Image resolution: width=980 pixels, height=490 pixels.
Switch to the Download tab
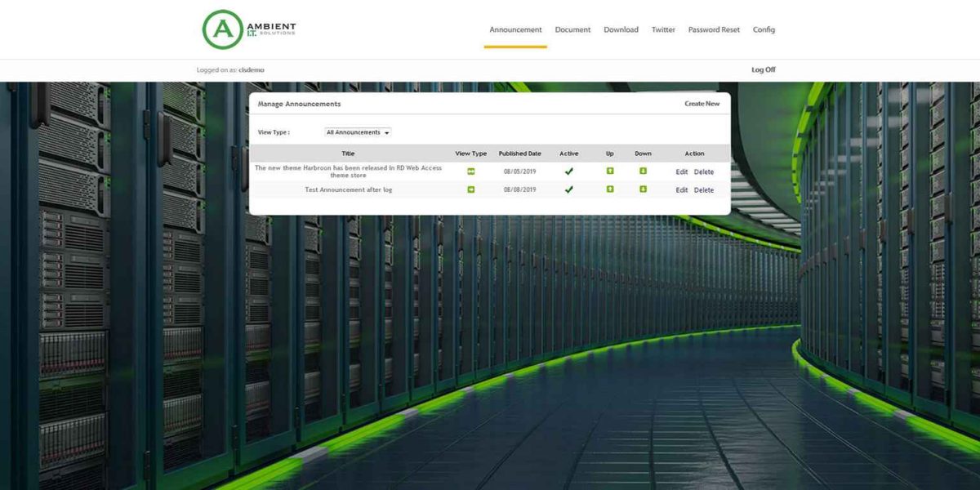point(621,29)
